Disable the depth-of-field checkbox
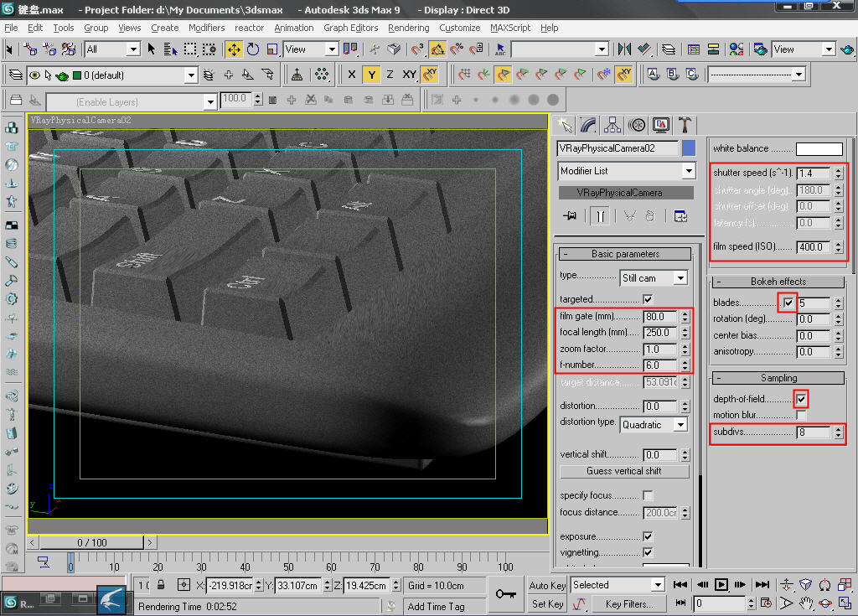This screenshot has height=616, width=858. point(801,399)
